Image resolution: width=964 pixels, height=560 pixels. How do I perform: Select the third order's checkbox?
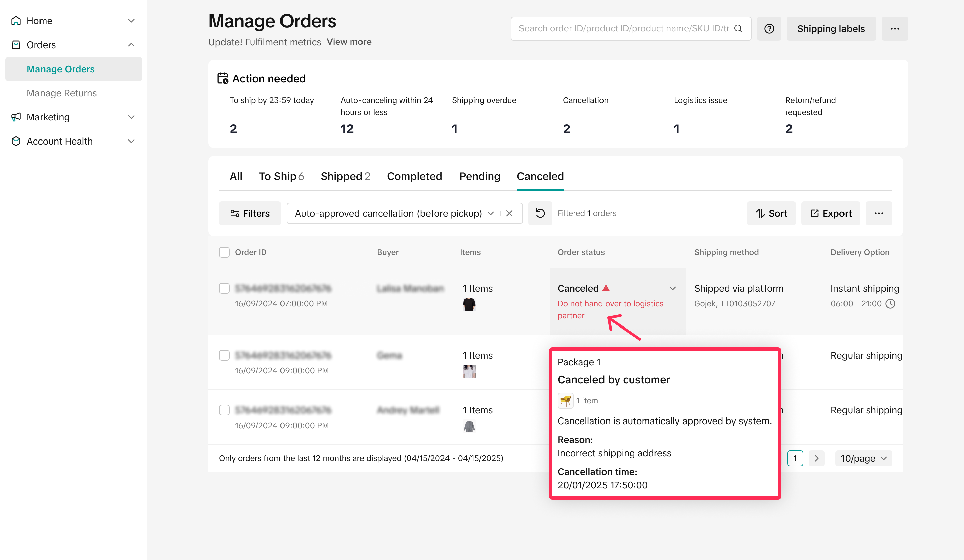point(224,410)
